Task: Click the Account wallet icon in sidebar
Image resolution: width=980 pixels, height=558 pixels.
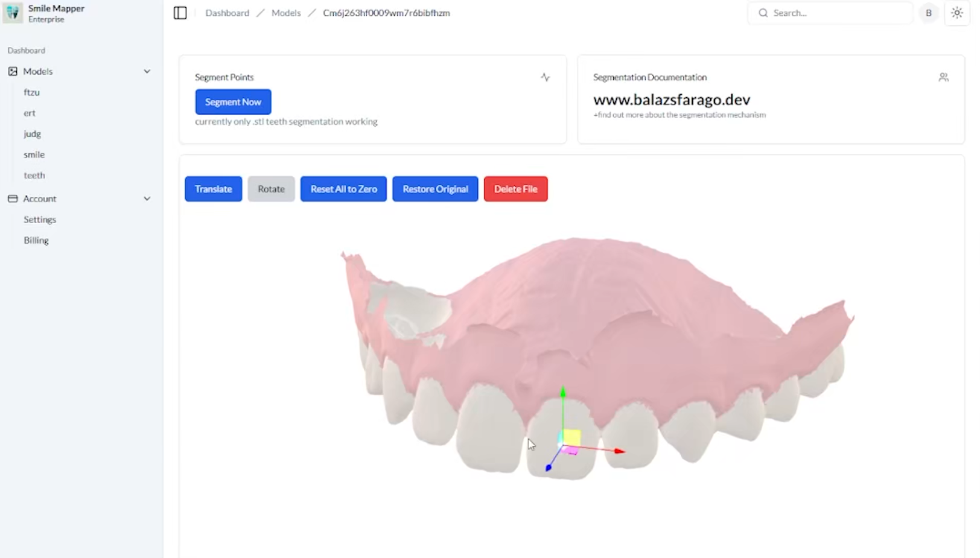Action: (12, 198)
